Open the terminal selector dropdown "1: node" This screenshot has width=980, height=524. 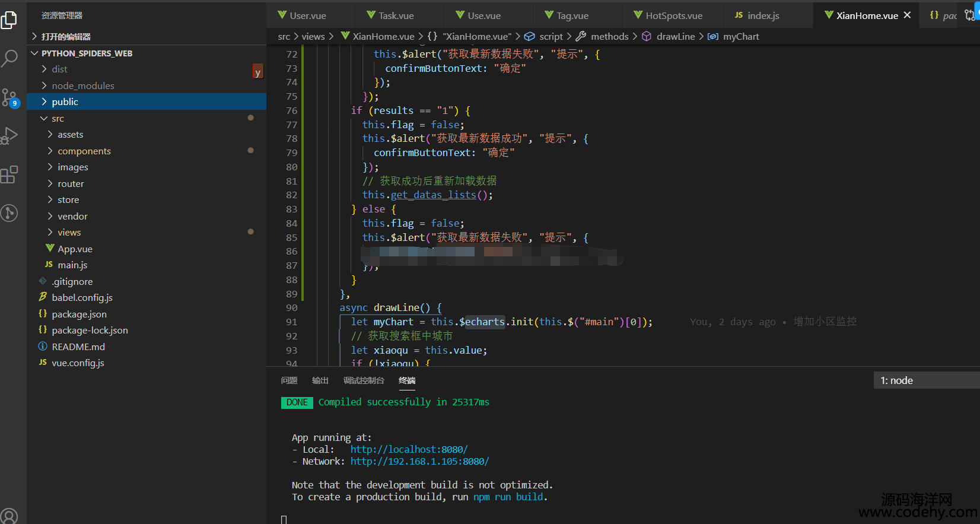click(x=925, y=380)
